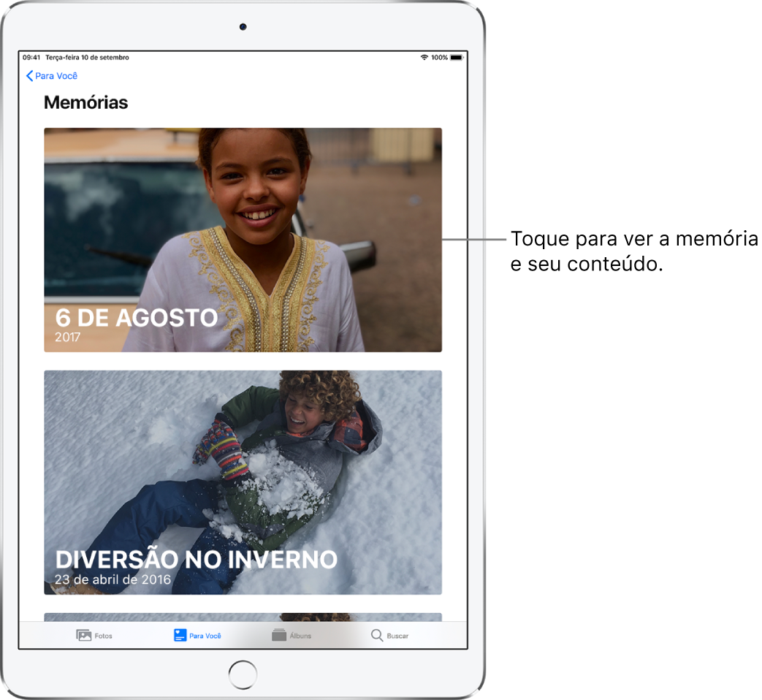Screen dimensions: 762x700
Task: Open the Álbuns tab icon
Action: [279, 635]
